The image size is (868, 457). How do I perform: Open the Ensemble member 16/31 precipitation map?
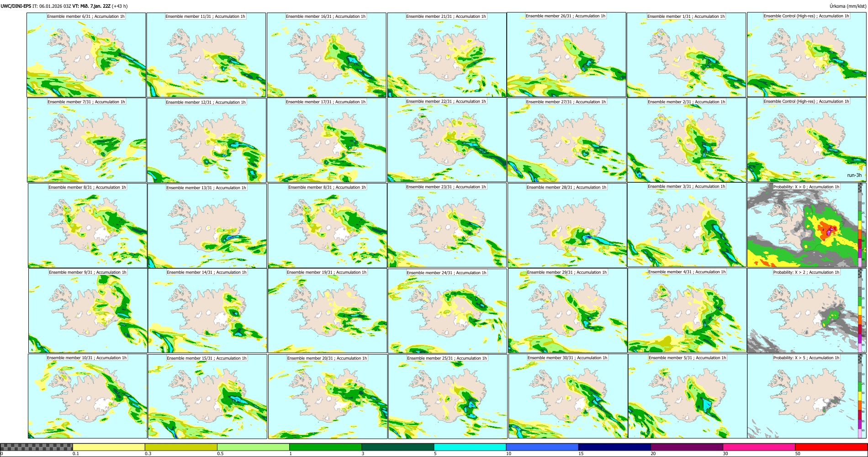(327, 55)
